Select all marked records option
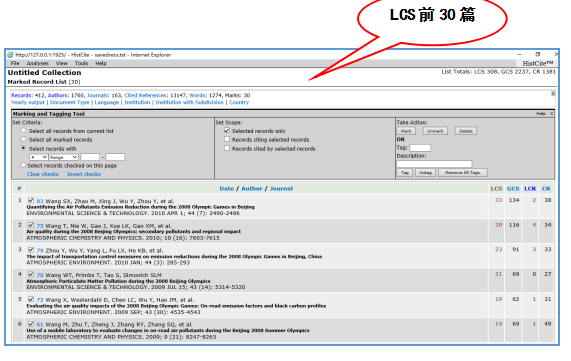Image resolution: width=571 pixels, height=361 pixels. [24, 139]
